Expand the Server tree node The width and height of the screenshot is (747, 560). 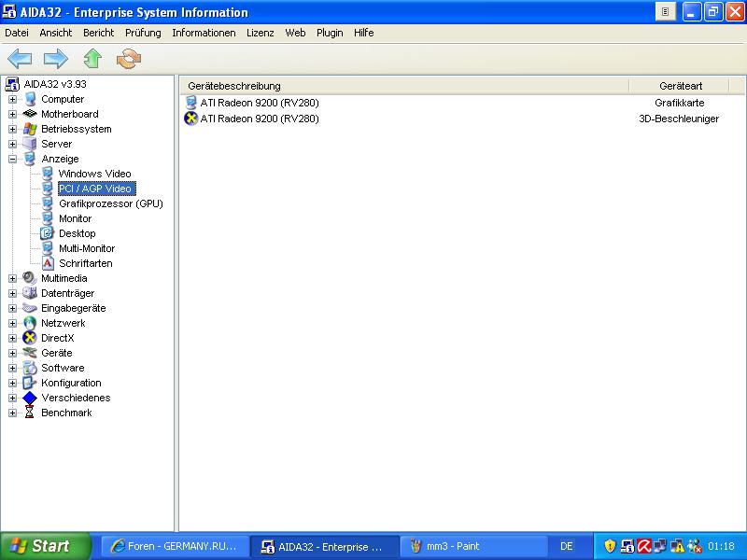(x=12, y=144)
